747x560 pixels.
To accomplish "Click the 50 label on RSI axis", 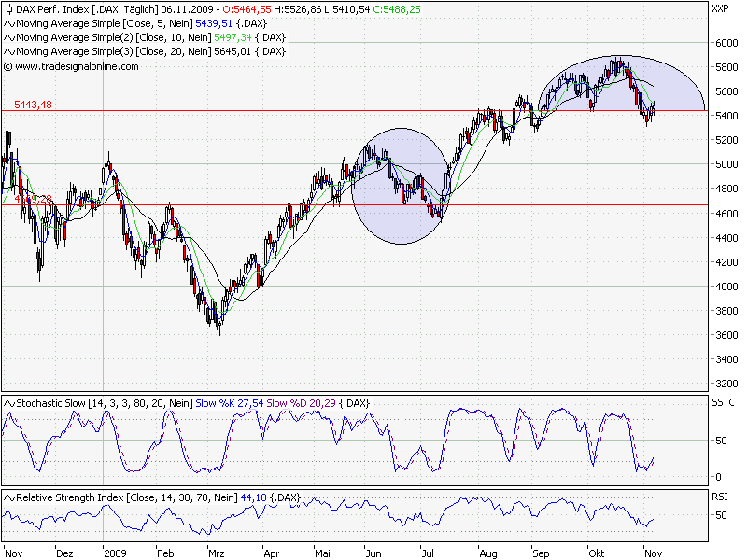I will tap(721, 515).
